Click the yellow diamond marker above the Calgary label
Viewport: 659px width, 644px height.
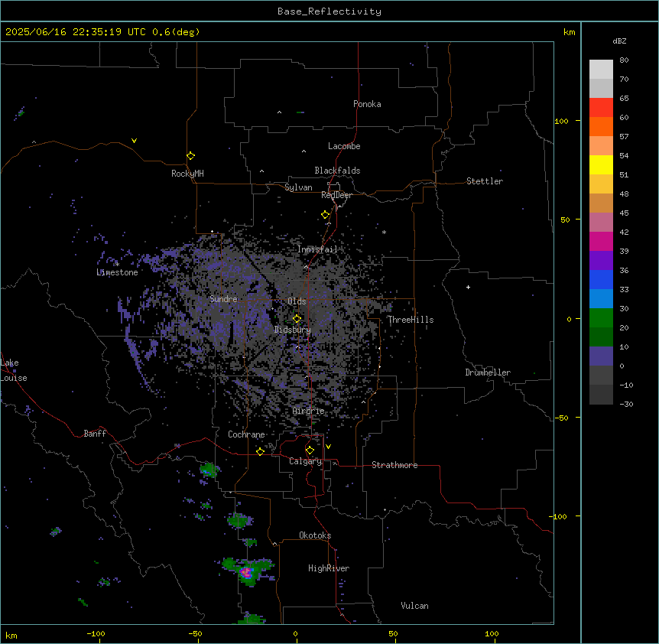(310, 450)
